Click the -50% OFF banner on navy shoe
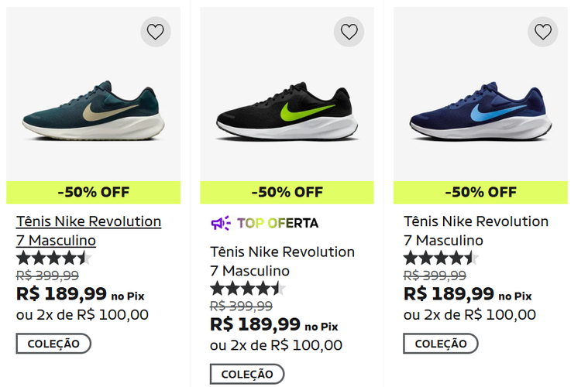 point(480,192)
